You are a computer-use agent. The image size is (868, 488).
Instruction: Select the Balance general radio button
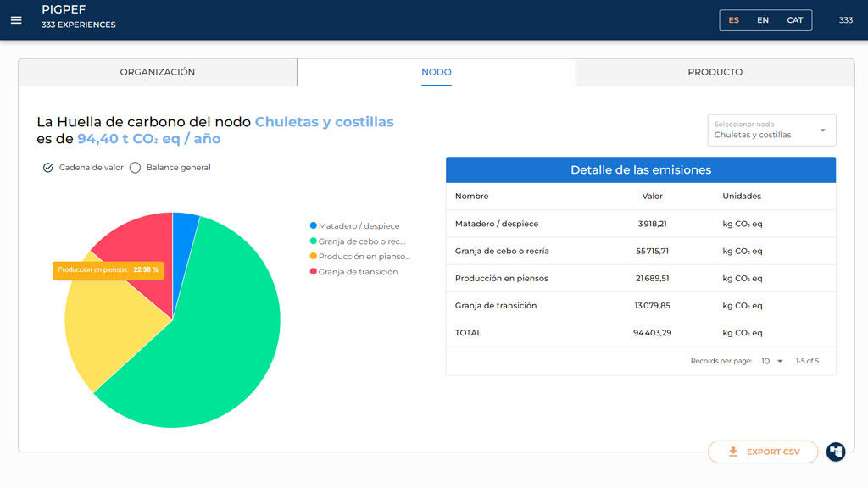pyautogui.click(x=135, y=168)
